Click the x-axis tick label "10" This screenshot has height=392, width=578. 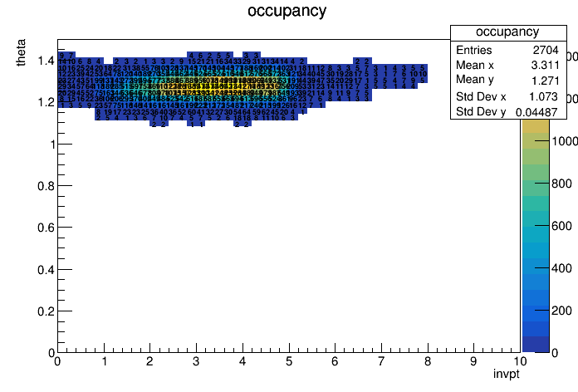point(520,361)
